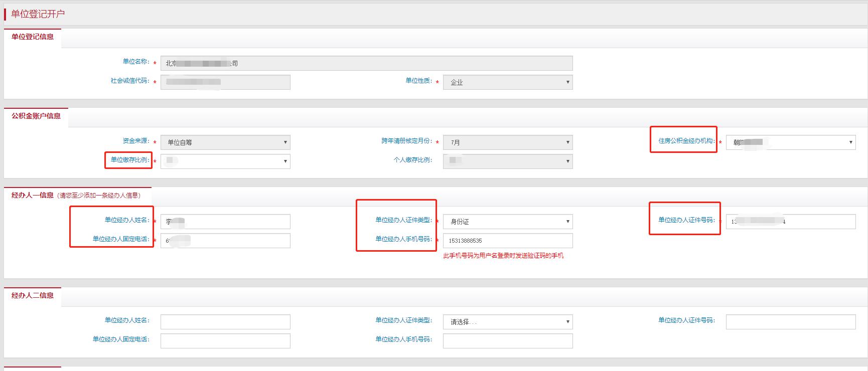Click 经办人一 单位经办人证件号码 field
This screenshot has height=371, width=868.
[790, 222]
